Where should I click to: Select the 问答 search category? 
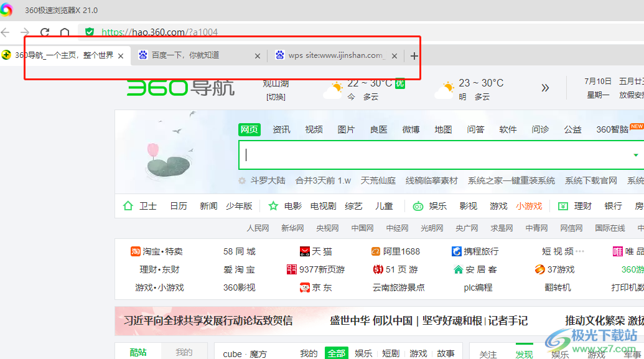[475, 129]
